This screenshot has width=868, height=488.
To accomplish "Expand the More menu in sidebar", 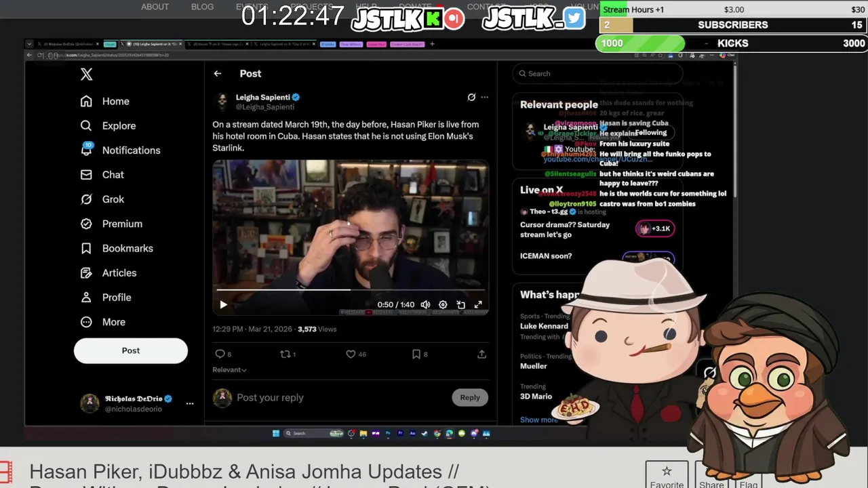I will [103, 322].
